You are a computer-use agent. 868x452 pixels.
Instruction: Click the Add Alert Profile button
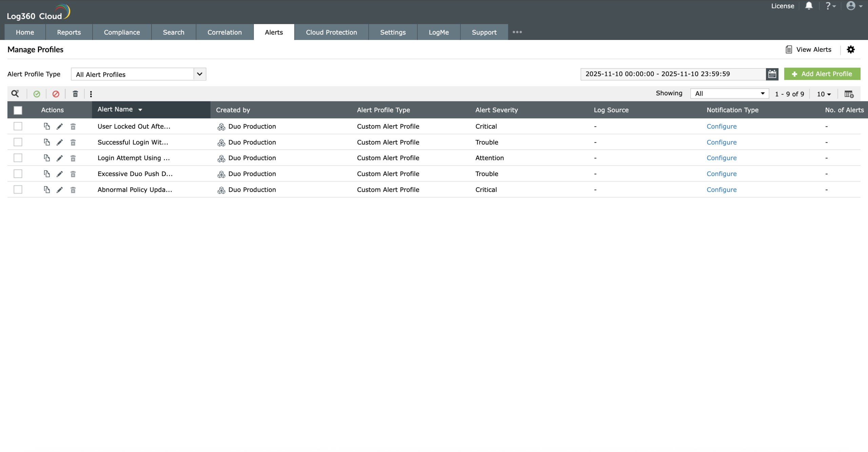pos(822,74)
